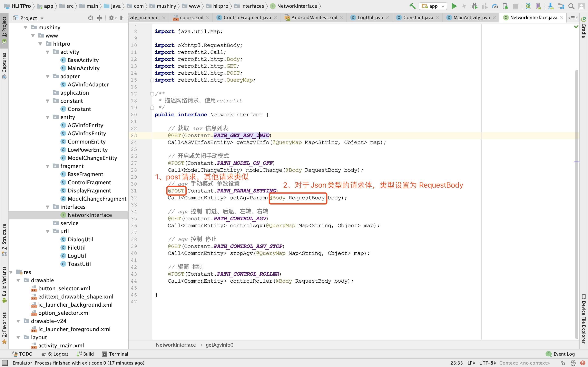
Task: Open the app run configuration dropdown
Action: pyautogui.click(x=433, y=6)
